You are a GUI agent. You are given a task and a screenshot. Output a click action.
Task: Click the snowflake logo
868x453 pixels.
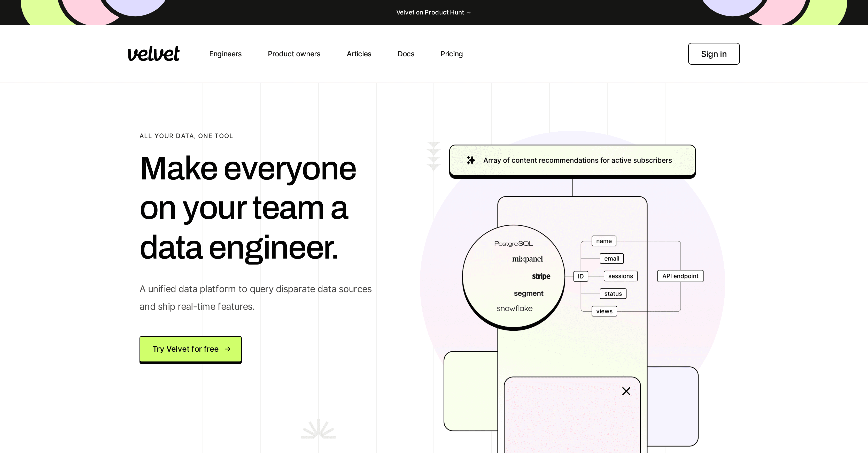pyautogui.click(x=515, y=308)
